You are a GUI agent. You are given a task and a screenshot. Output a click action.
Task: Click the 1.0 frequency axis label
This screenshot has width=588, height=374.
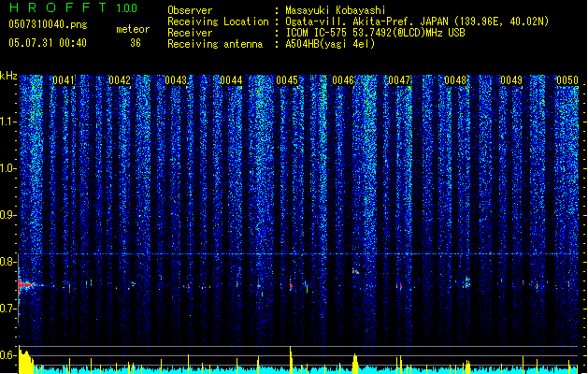pyautogui.click(x=8, y=168)
